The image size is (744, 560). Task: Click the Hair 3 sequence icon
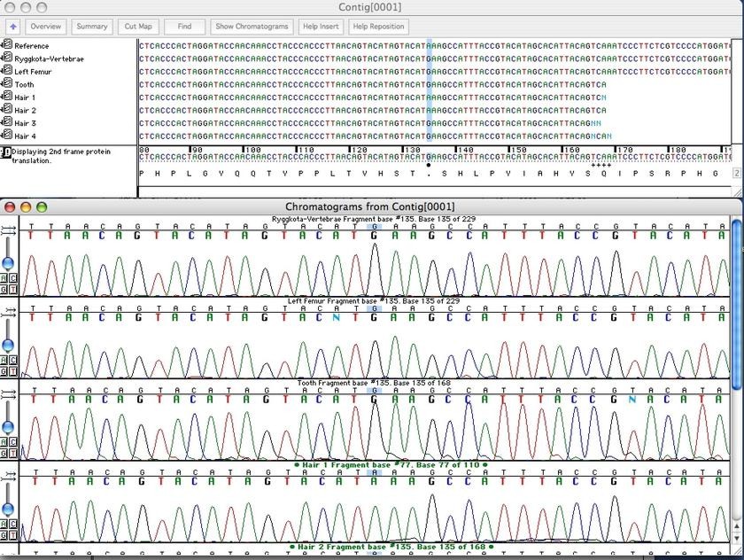coord(7,122)
